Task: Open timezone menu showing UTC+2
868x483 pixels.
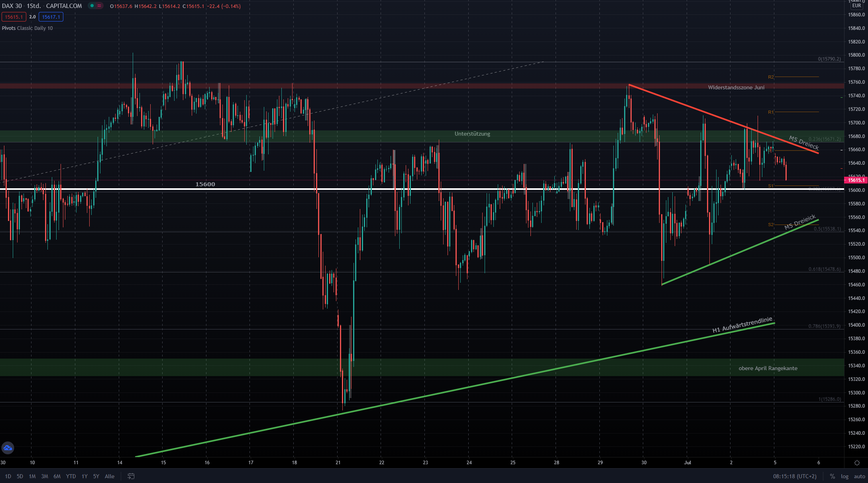Action: click(x=795, y=476)
